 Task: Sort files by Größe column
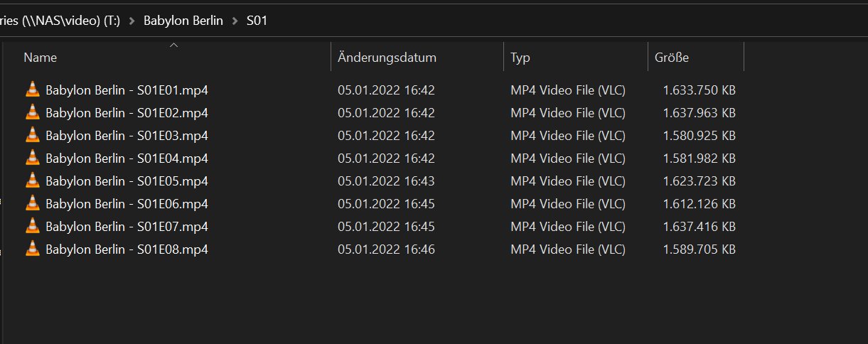(672, 58)
